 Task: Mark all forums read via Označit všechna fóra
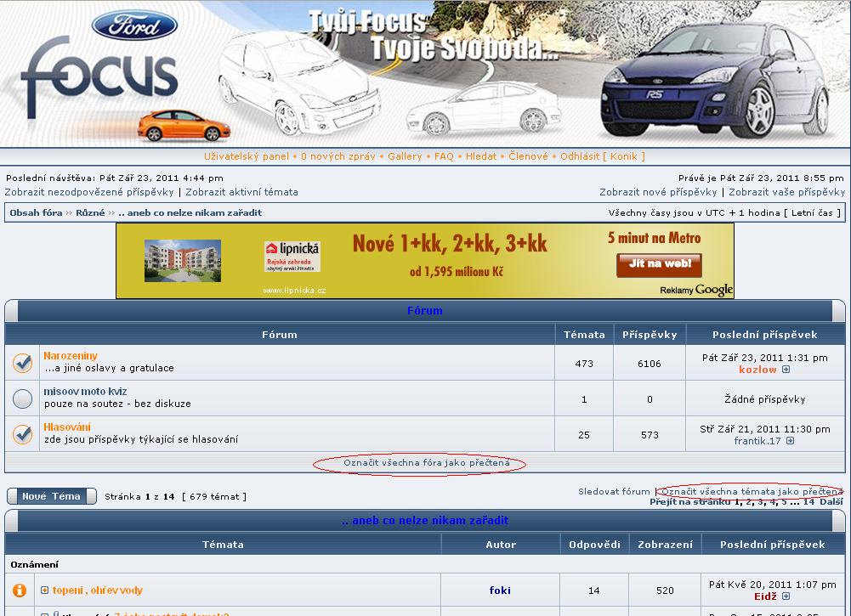click(427, 463)
